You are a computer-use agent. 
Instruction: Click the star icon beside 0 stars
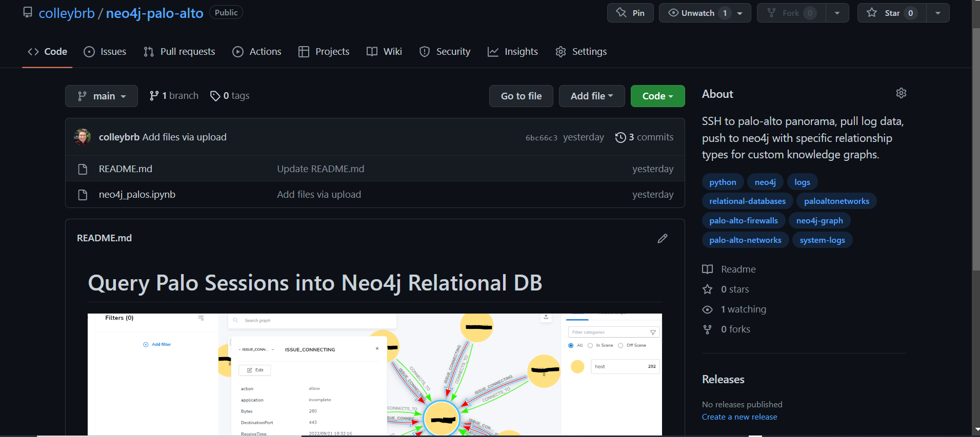(x=707, y=289)
